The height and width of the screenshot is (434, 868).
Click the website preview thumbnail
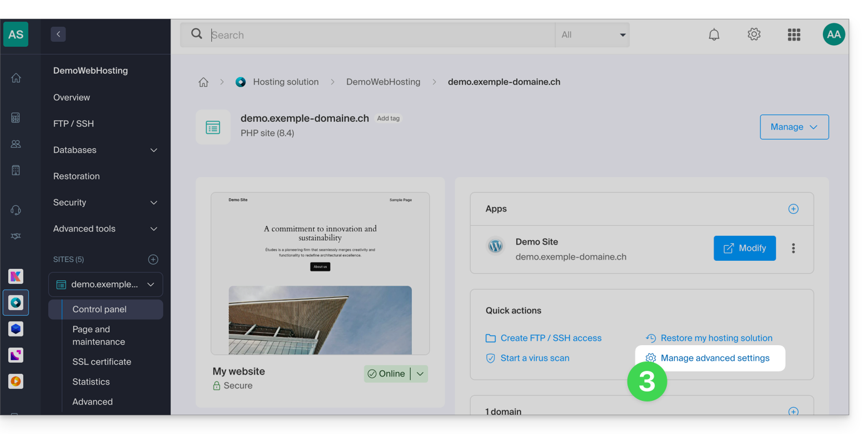tap(320, 273)
